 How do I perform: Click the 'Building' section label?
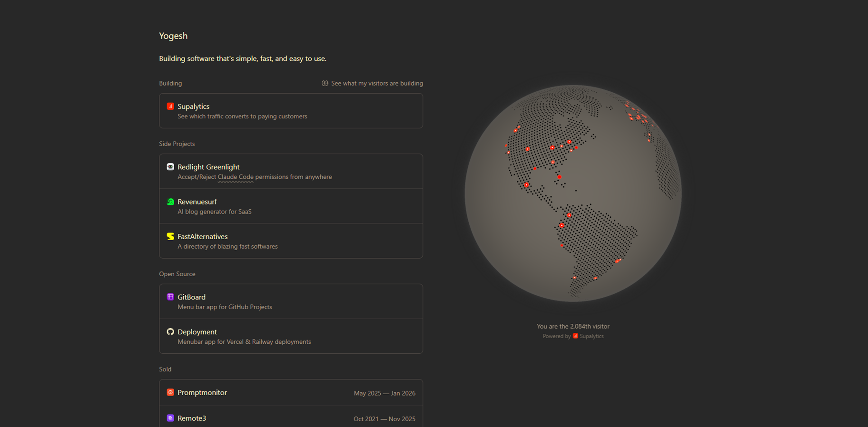[x=170, y=83]
